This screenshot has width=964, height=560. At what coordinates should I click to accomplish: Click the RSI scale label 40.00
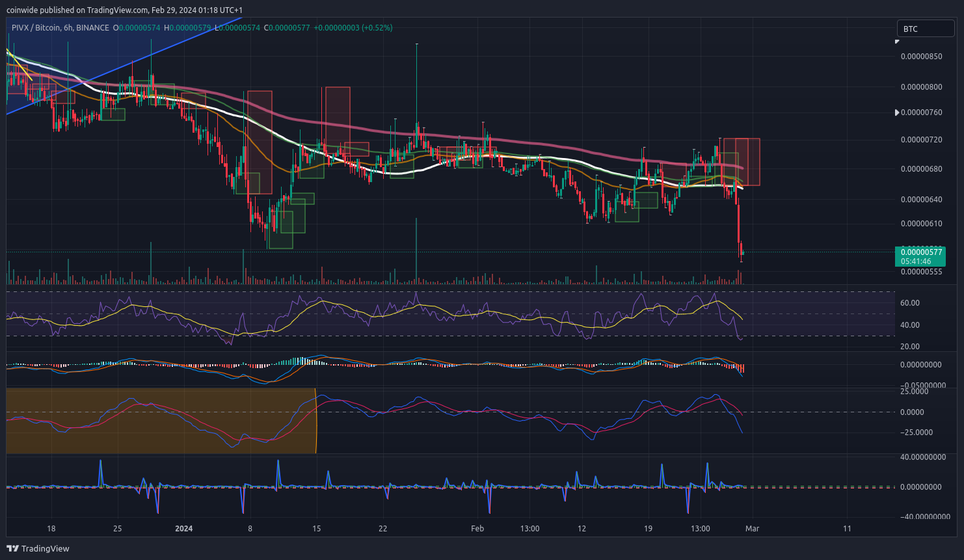pos(910,325)
